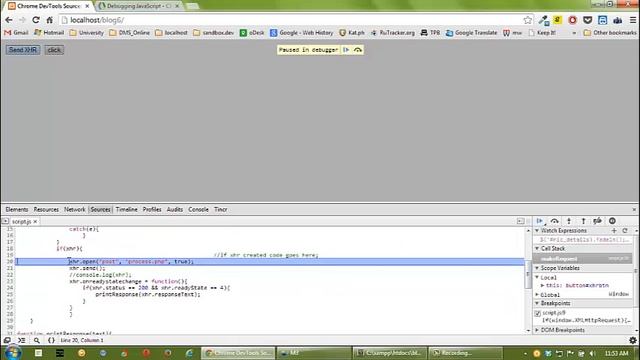Image resolution: width=640 pixels, height=360 pixels.
Task: Switch to the Recording taskbar item
Action: 466,353
